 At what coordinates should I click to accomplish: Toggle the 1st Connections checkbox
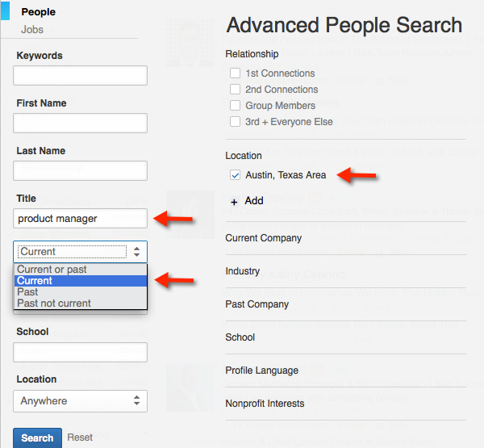pyautogui.click(x=236, y=73)
